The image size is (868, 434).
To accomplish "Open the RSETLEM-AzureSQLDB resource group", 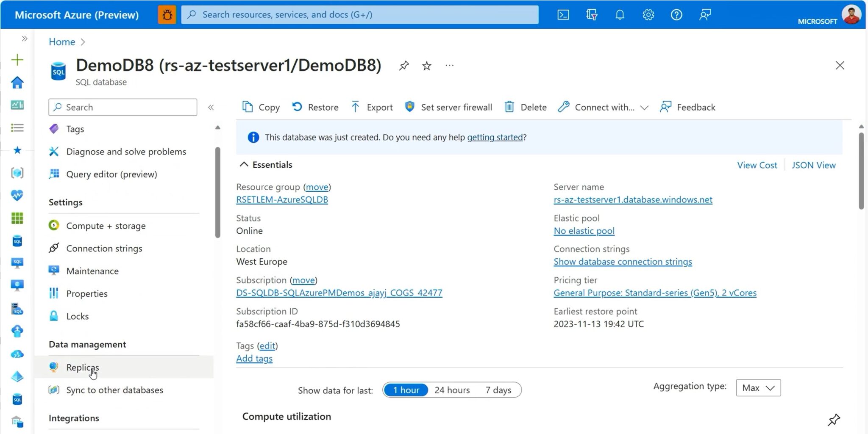I will (x=282, y=199).
